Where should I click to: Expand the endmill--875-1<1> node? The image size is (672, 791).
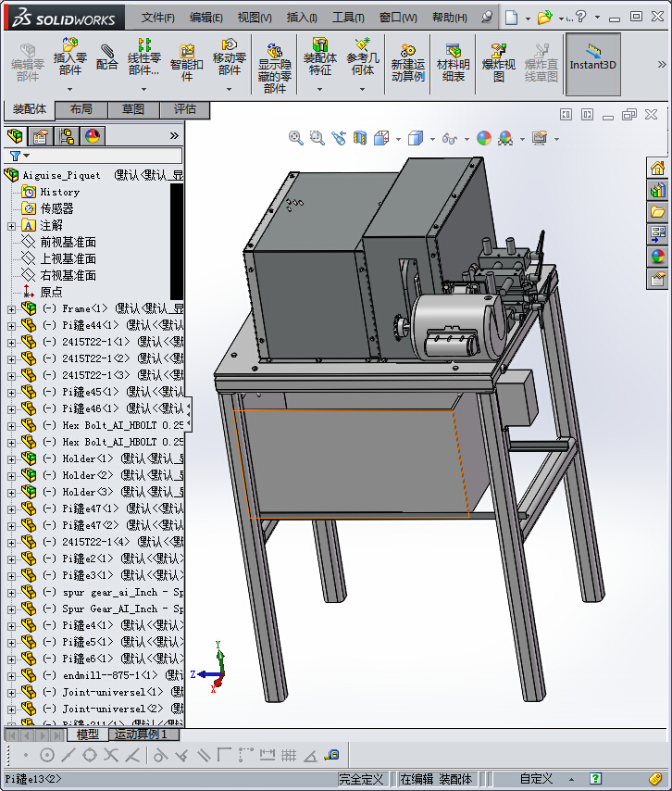(x=12, y=676)
